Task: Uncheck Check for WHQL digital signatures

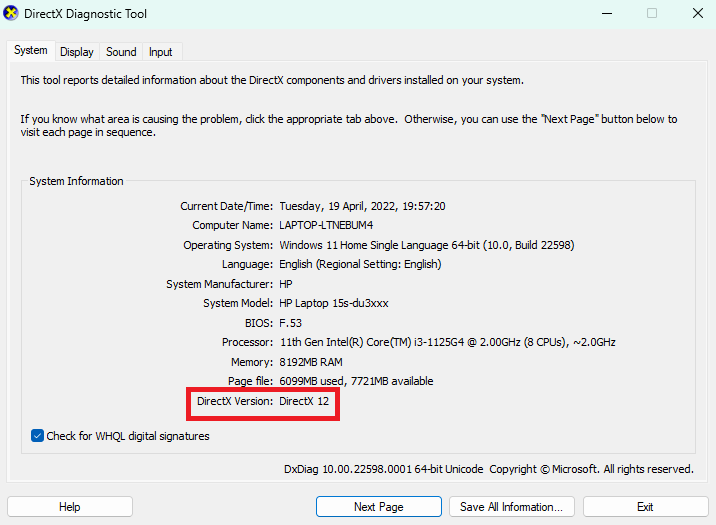Action: tap(38, 436)
